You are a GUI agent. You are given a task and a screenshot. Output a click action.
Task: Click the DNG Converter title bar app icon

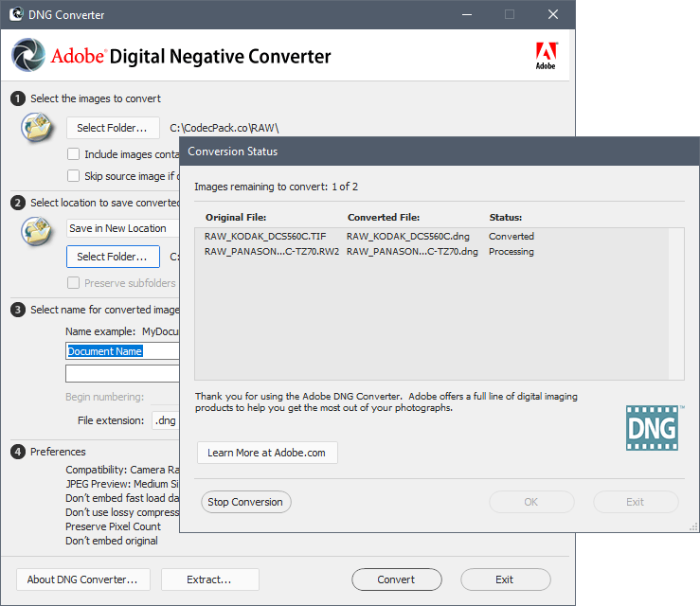click(x=16, y=14)
